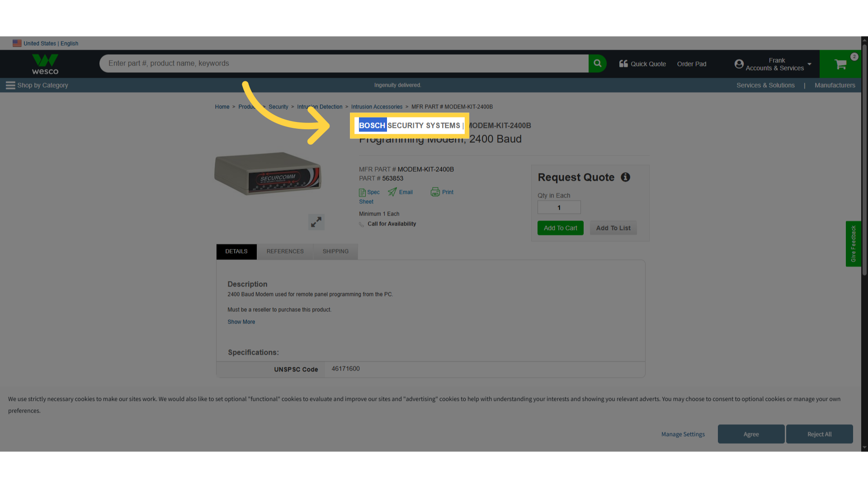The image size is (868, 488).
Task: Open the Give Feedback side tab
Action: coord(853,244)
